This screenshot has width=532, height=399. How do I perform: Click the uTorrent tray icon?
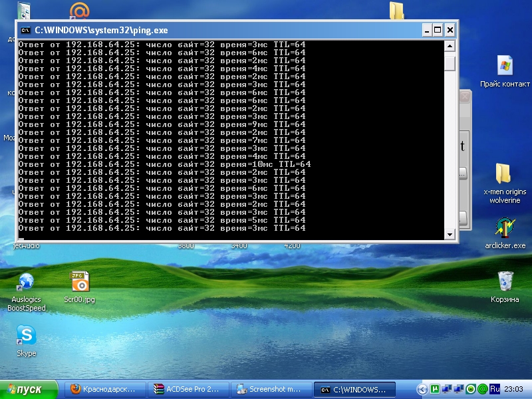pos(435,389)
